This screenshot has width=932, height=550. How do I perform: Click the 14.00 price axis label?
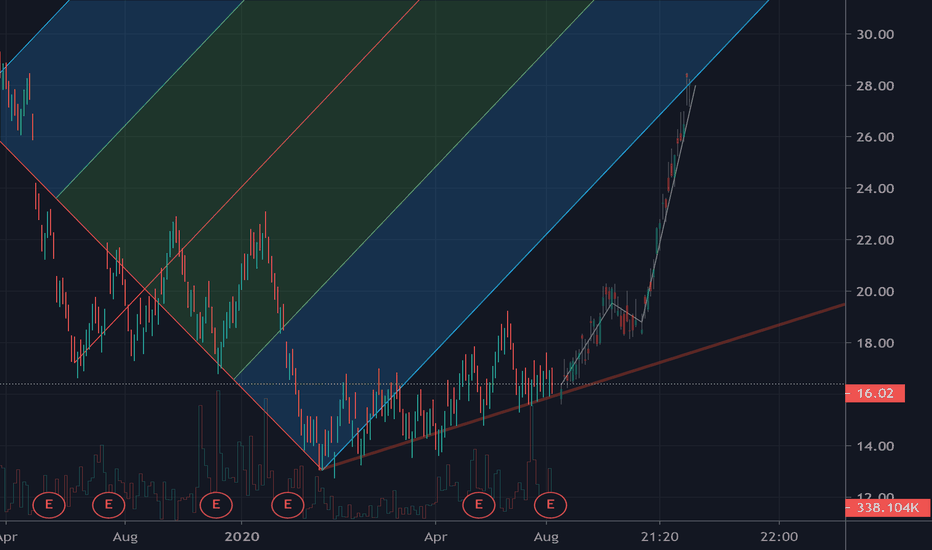875,446
